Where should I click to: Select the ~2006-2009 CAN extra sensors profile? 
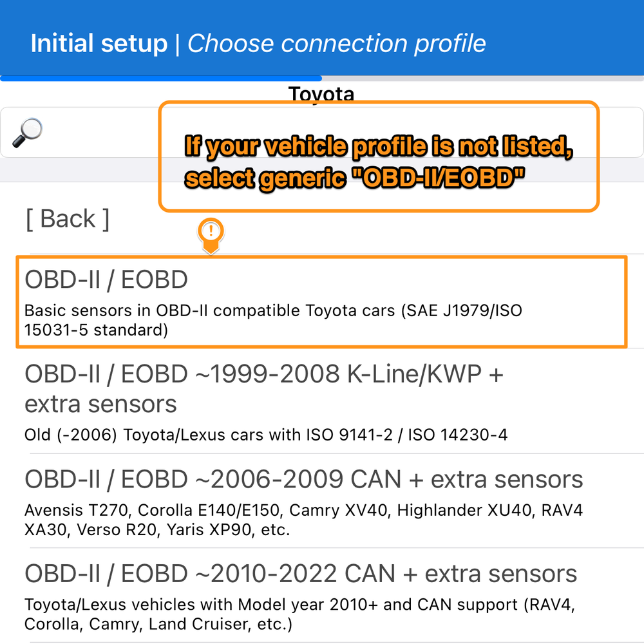click(303, 480)
